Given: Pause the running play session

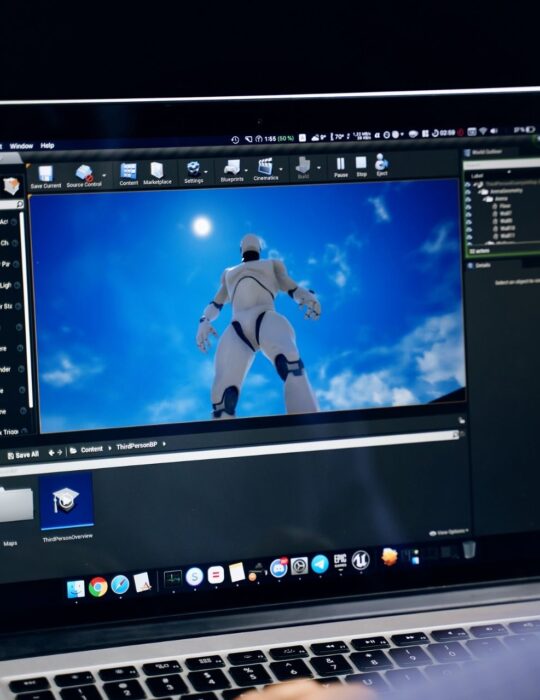Looking at the screenshot, I should pyautogui.click(x=341, y=163).
